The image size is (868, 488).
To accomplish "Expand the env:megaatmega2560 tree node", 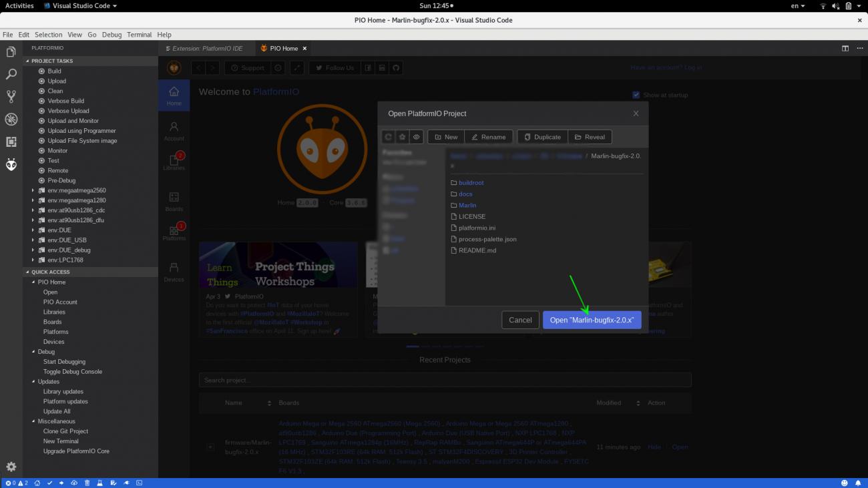I will pyautogui.click(x=33, y=190).
